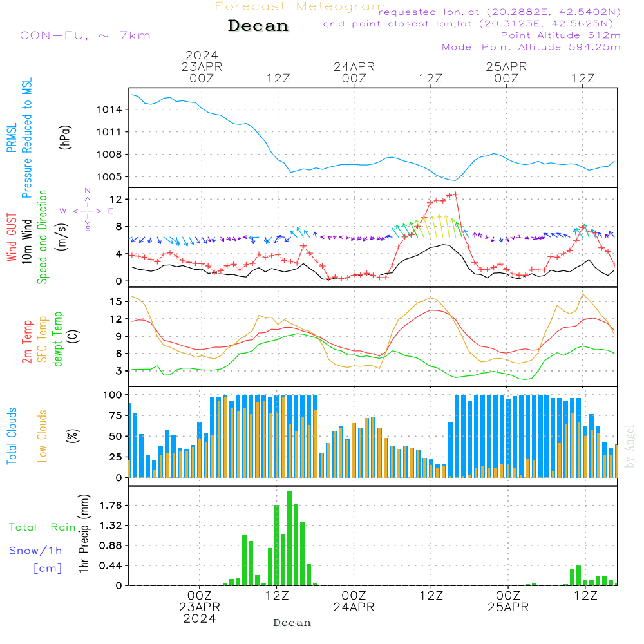Click the 'Forecast Meteogram' heading text
This screenshot has height=644, width=644.
click(x=300, y=6)
